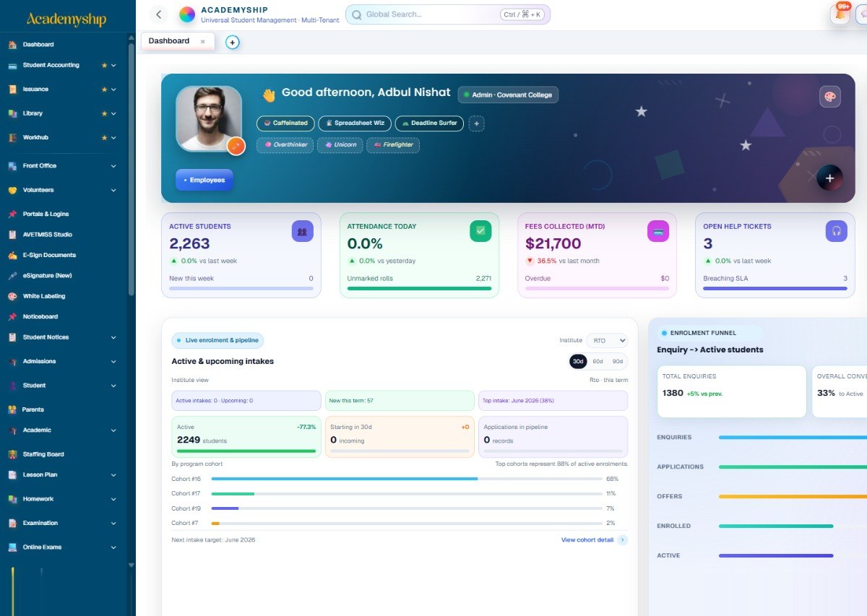Click the orange badge on profile photo
The image size is (867, 616).
[236, 146]
